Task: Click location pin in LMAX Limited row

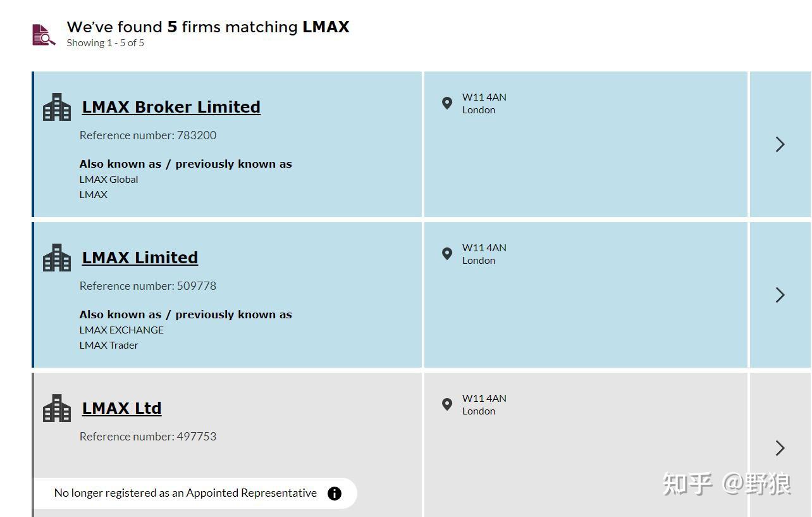Action: pyautogui.click(x=447, y=254)
